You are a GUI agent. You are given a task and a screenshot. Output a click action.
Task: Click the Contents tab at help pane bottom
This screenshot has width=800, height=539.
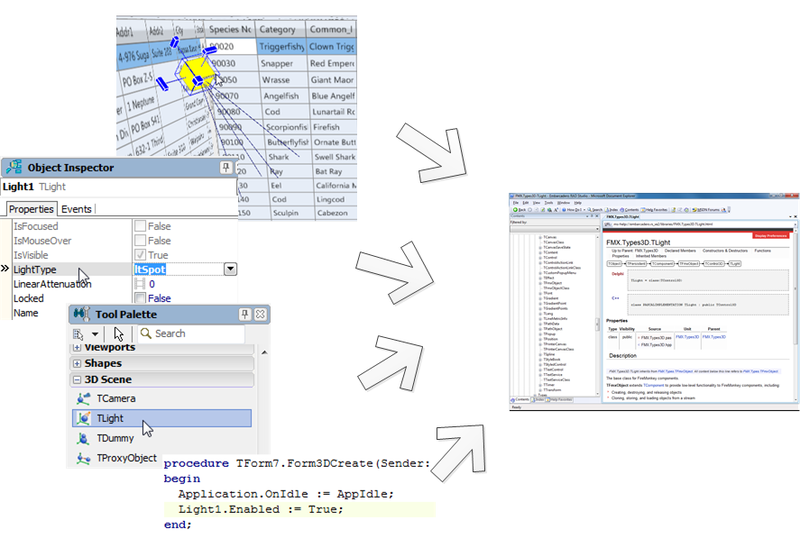tap(520, 400)
